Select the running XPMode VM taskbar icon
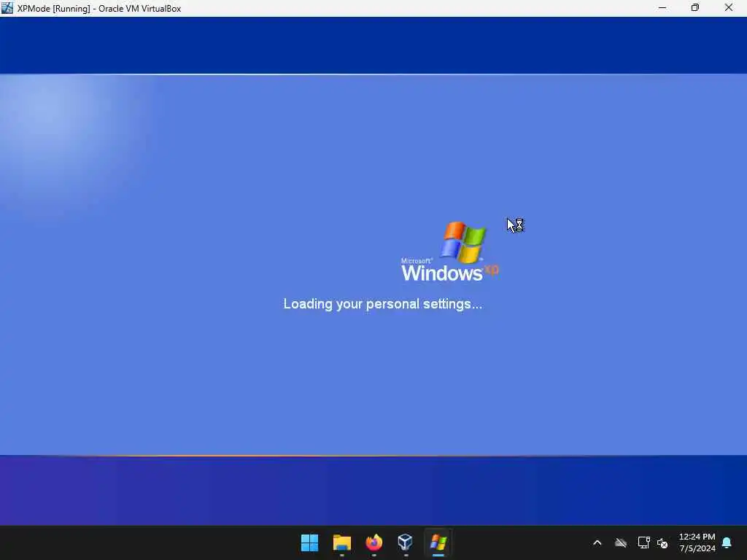 tap(438, 542)
